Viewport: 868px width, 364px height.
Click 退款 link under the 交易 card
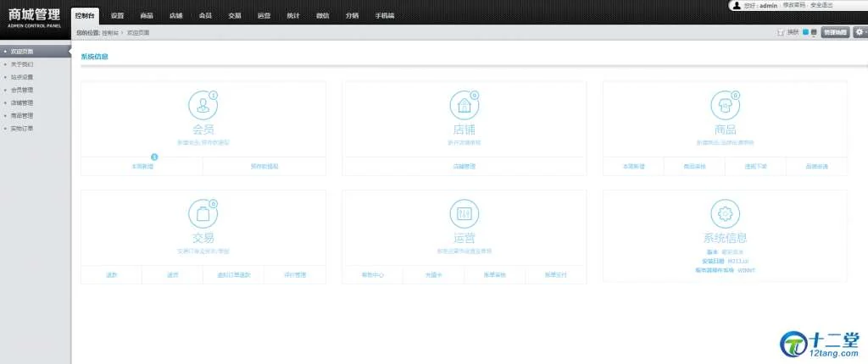click(111, 274)
